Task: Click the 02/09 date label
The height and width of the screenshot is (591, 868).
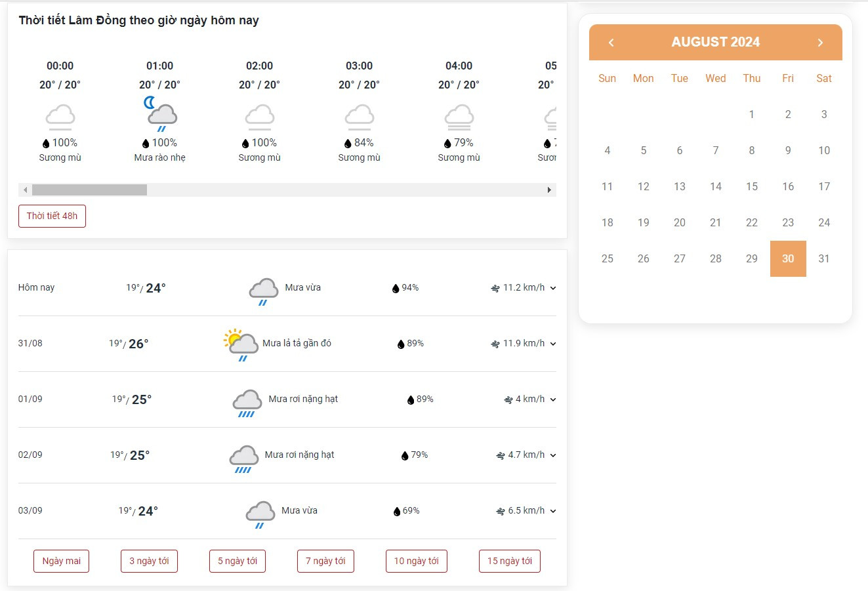Action: (30, 455)
